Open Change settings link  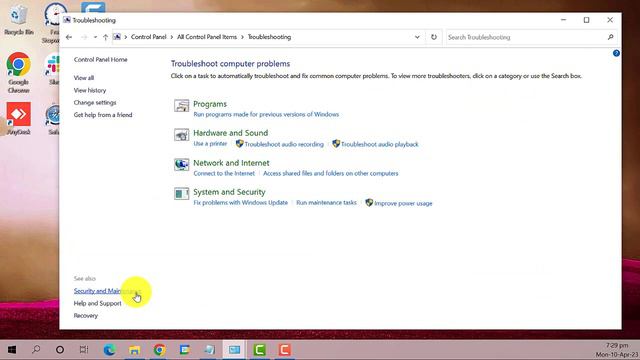coord(95,102)
